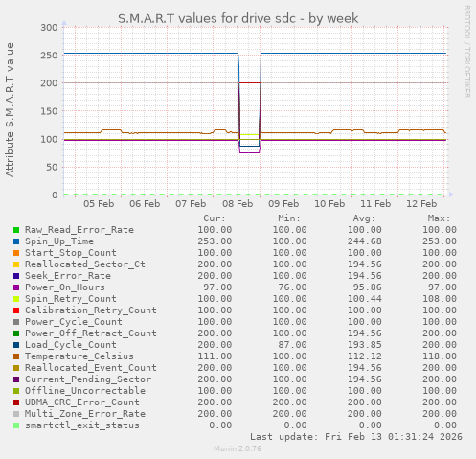Click the chart title text
The height and width of the screenshot is (459, 476).
tap(238, 18)
